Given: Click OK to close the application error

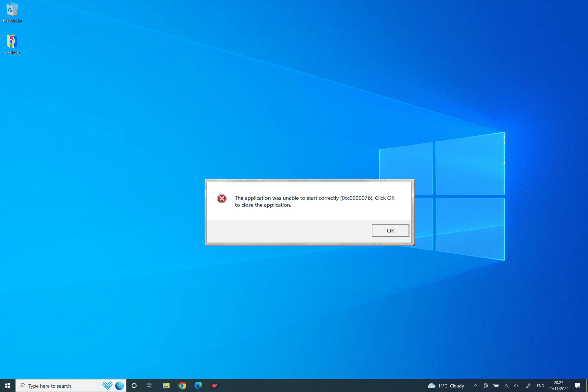Looking at the screenshot, I should pos(390,231).
